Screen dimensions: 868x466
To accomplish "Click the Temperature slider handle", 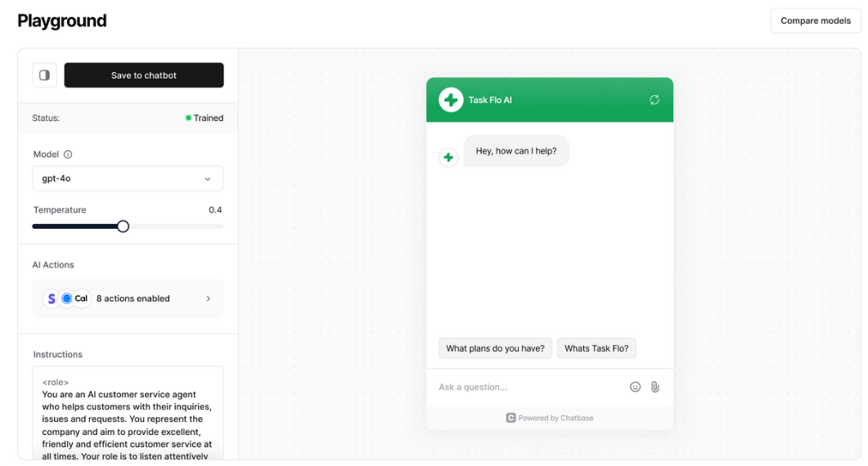I will pos(123,226).
